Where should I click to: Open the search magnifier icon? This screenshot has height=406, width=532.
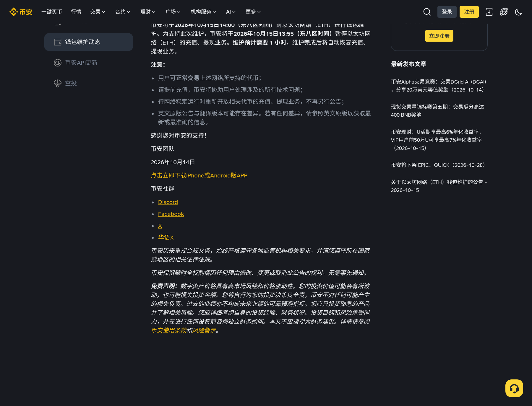[427, 12]
